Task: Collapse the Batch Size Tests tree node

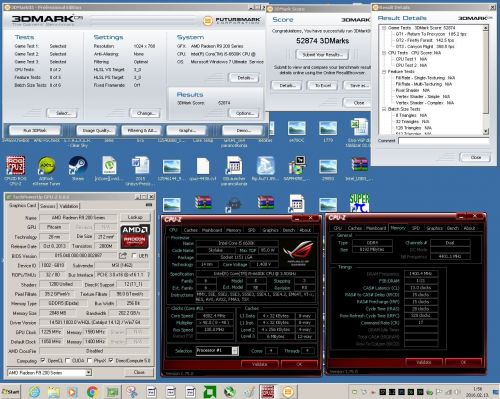Action: pyautogui.click(x=384, y=109)
